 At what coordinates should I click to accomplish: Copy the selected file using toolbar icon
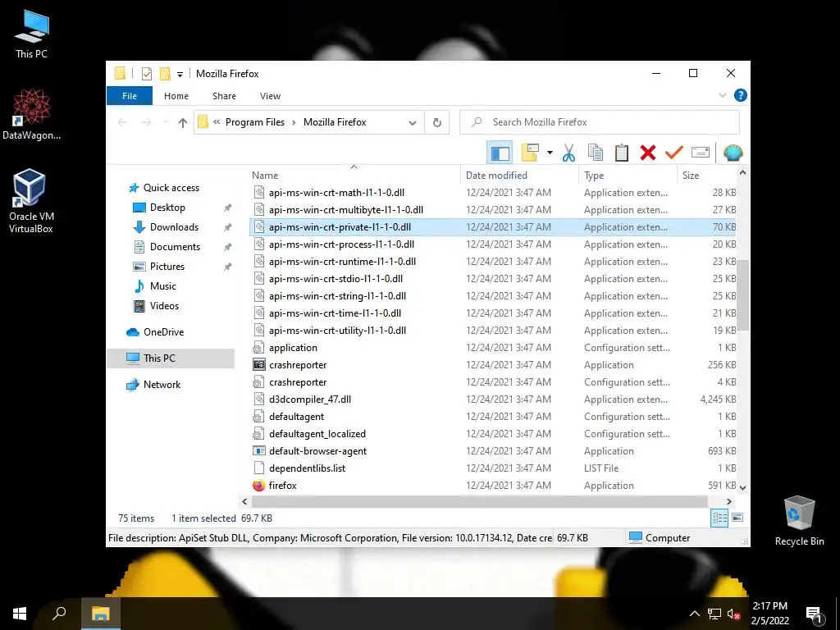point(596,153)
